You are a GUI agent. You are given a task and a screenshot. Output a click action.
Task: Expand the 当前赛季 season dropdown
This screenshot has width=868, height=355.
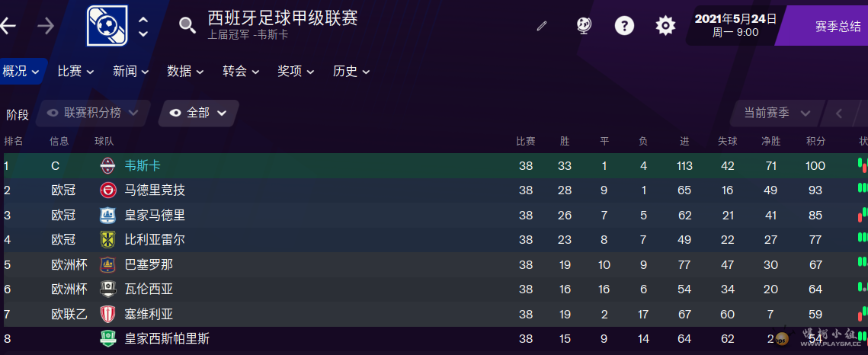pos(777,113)
